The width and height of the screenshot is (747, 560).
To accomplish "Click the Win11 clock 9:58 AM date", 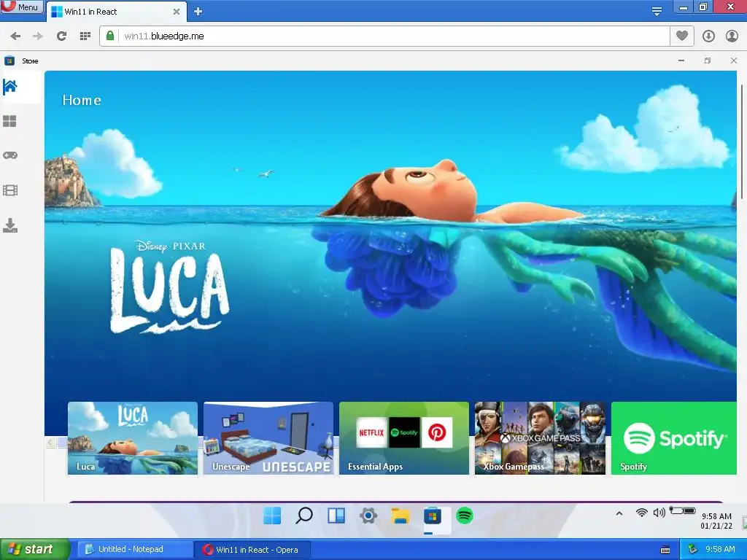I will point(716,521).
